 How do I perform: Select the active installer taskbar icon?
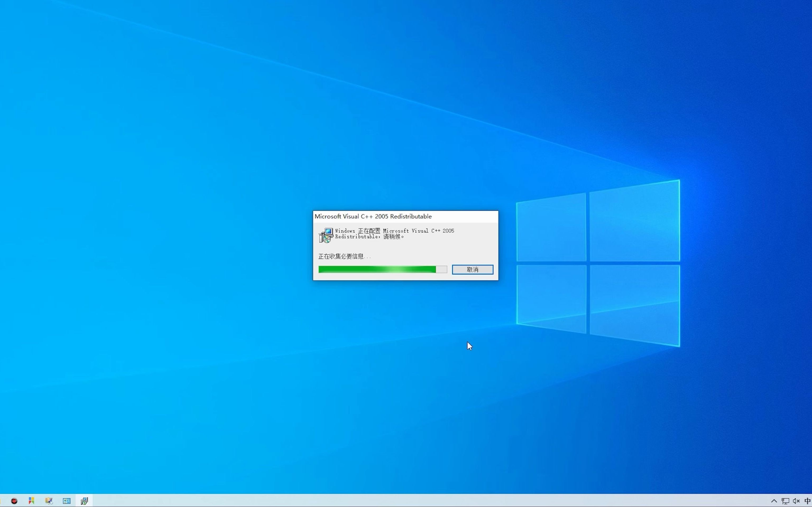84,501
